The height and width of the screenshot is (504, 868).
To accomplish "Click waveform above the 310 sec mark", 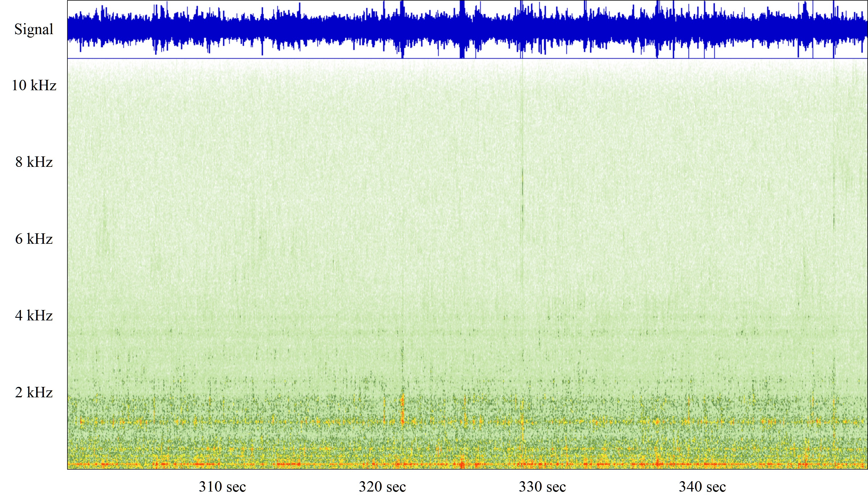I will pyautogui.click(x=222, y=29).
